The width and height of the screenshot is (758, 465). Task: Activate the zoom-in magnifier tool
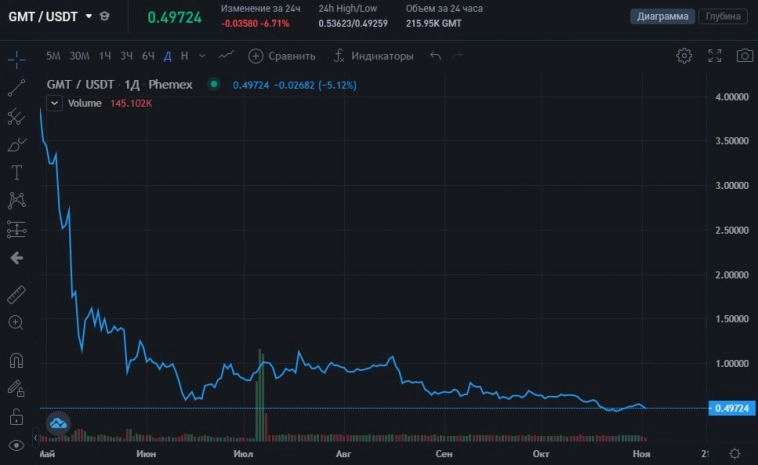[x=16, y=322]
